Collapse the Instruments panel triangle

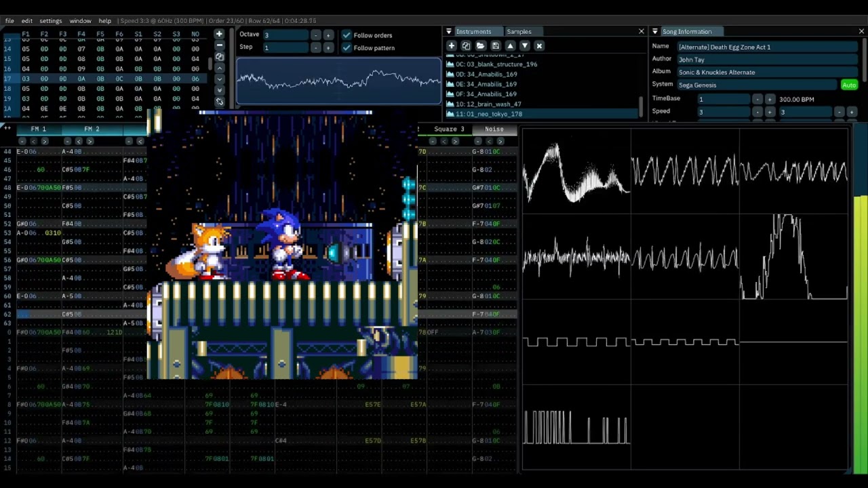(449, 32)
